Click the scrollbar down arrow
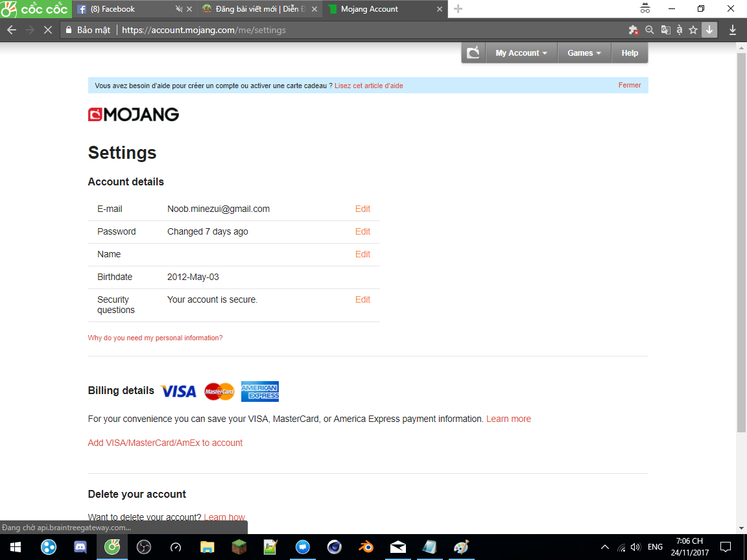This screenshot has width=747, height=560. (742, 528)
